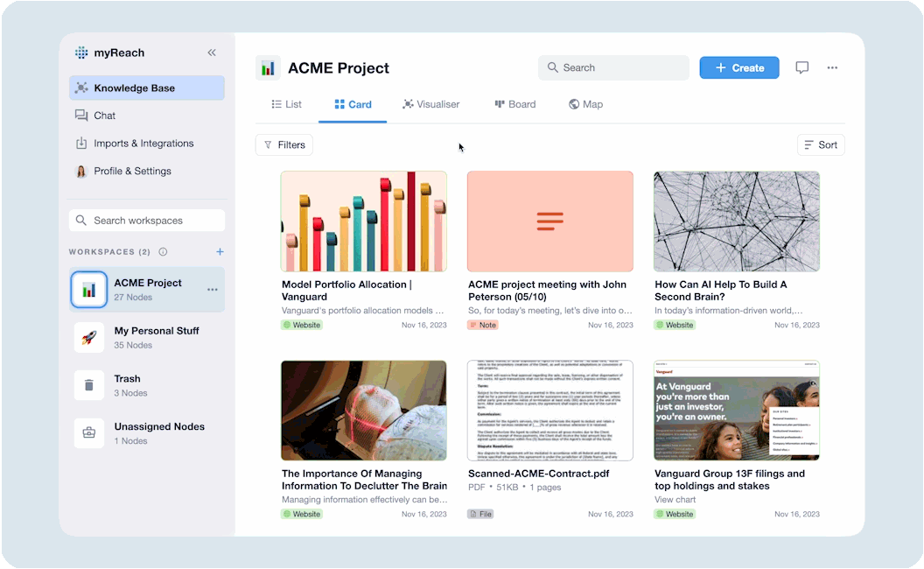This screenshot has width=924, height=569.
Task: Open the comments speech bubble icon
Action: coord(801,67)
